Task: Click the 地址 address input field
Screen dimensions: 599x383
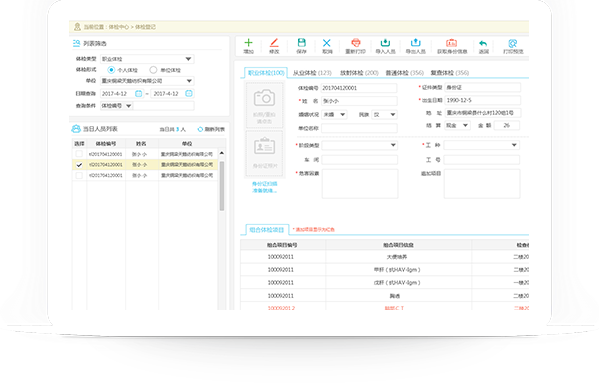Action: pyautogui.click(x=482, y=113)
